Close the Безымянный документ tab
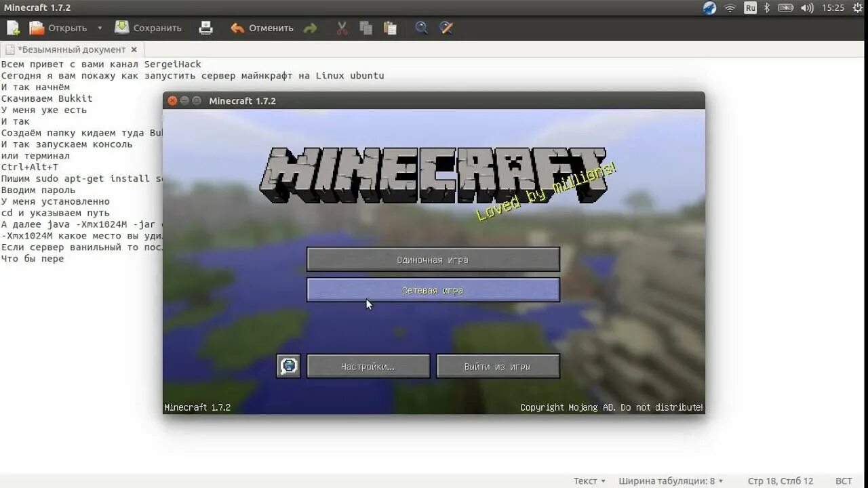The image size is (868, 488). click(x=134, y=49)
